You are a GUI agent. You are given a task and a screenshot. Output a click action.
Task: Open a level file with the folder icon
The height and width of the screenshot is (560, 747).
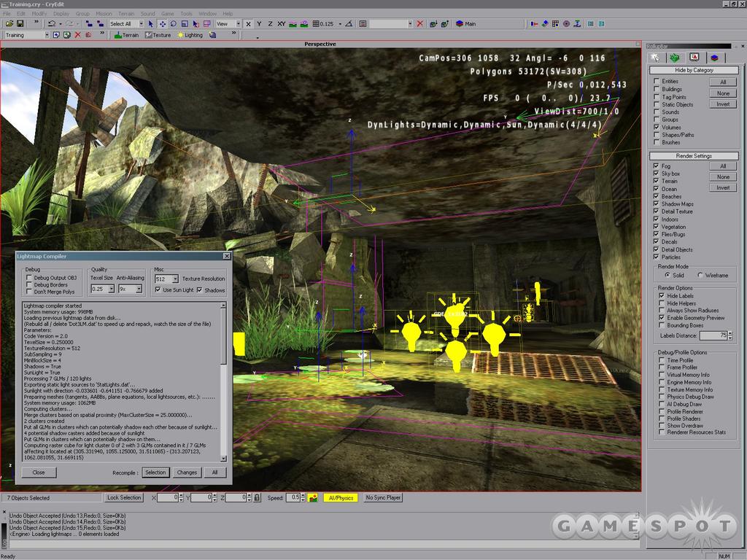9,23
